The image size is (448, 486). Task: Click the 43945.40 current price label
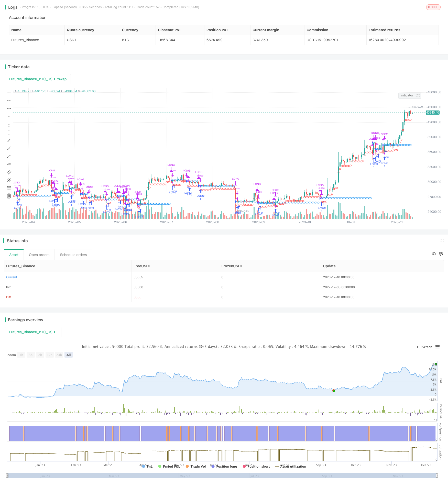[433, 113]
